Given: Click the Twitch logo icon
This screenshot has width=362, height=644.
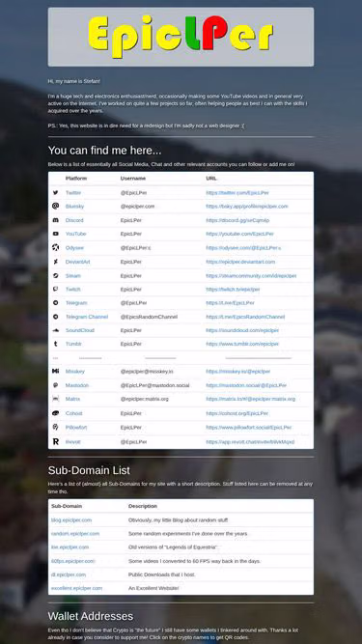Looking at the screenshot, I should (55, 289).
